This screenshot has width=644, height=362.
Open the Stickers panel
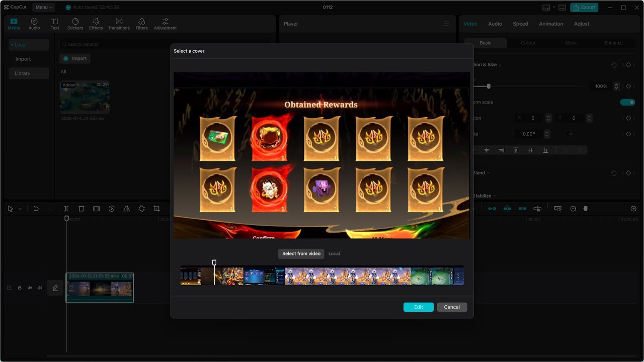[75, 24]
